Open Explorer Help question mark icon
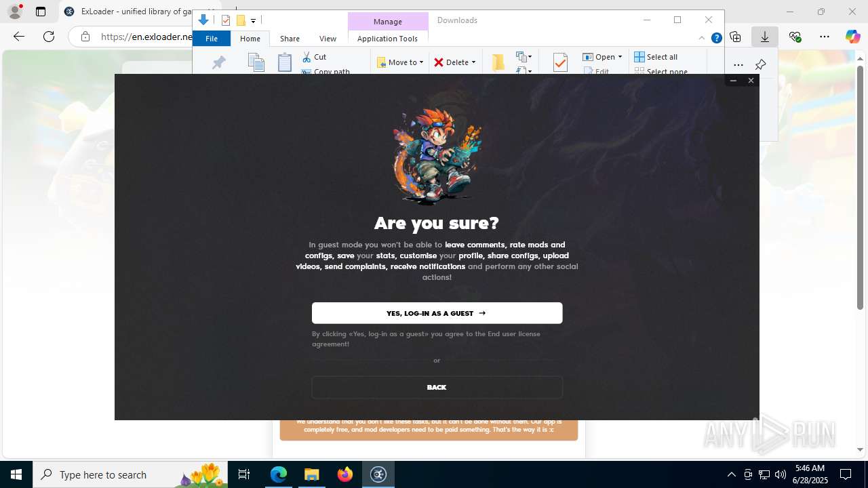The width and height of the screenshot is (868, 488). click(x=716, y=39)
